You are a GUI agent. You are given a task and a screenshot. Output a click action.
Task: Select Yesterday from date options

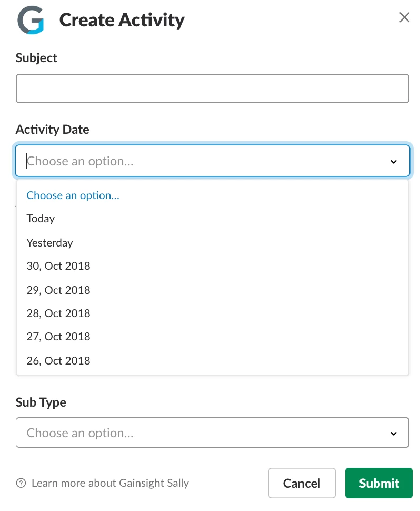click(x=212, y=242)
